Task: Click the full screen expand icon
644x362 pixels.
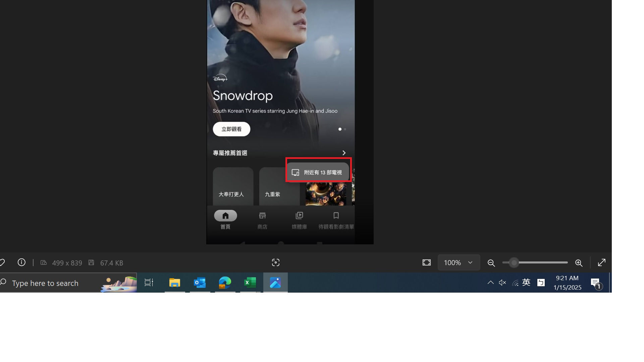Action: click(x=602, y=262)
